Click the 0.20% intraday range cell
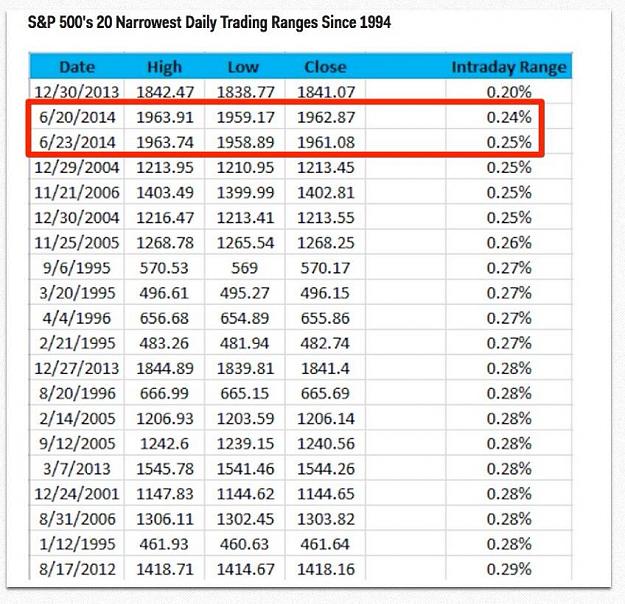This screenshot has width=625, height=604. tap(509, 92)
